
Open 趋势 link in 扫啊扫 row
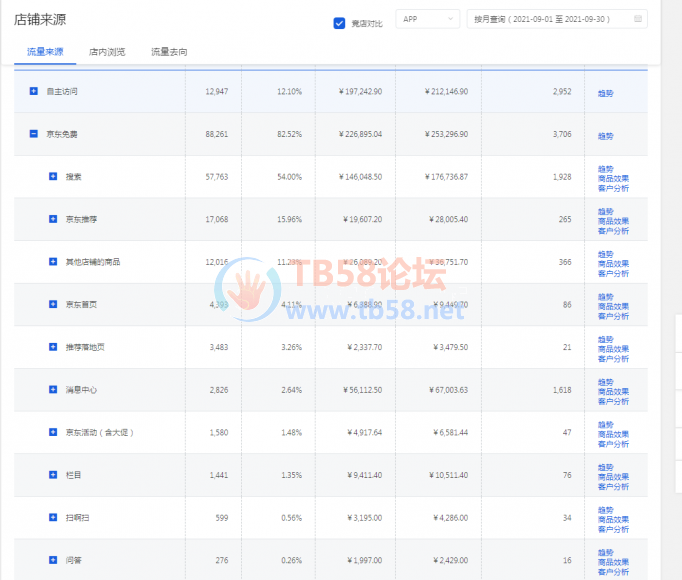click(605, 510)
